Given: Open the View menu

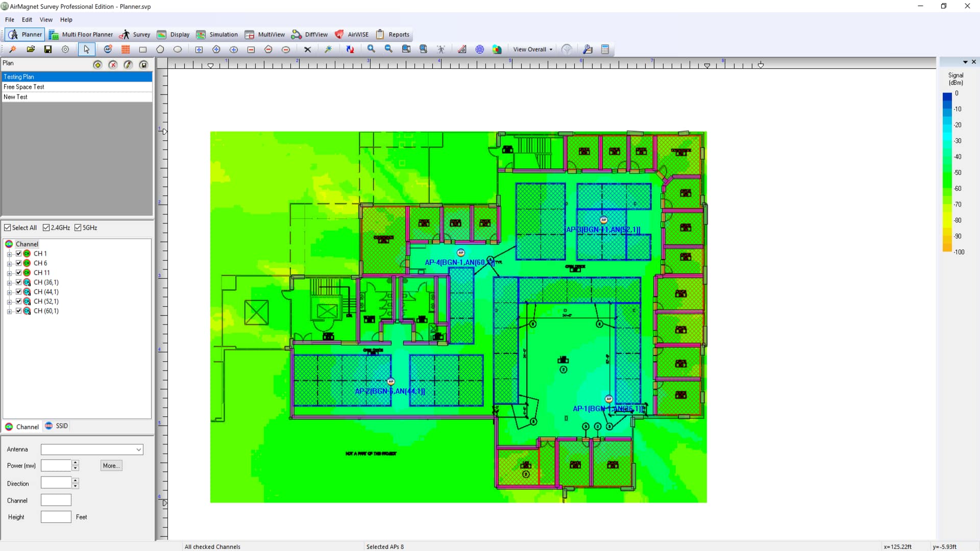Looking at the screenshot, I should click(46, 19).
